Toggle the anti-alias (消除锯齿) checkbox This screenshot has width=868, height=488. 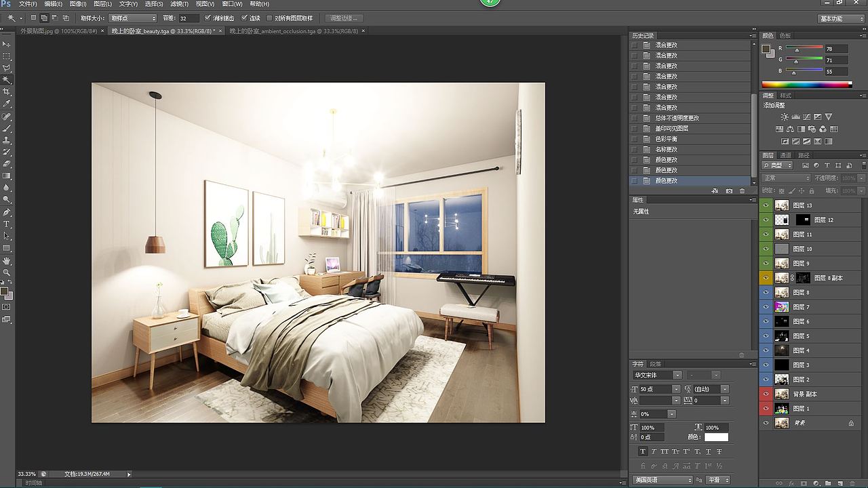(208, 18)
